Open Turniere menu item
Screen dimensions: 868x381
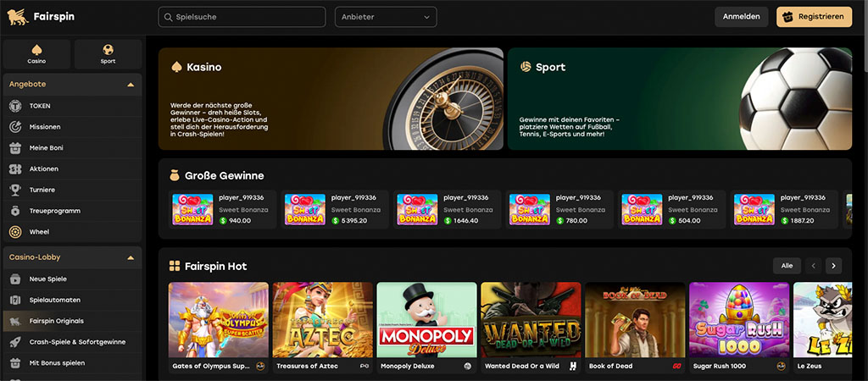(x=73, y=190)
